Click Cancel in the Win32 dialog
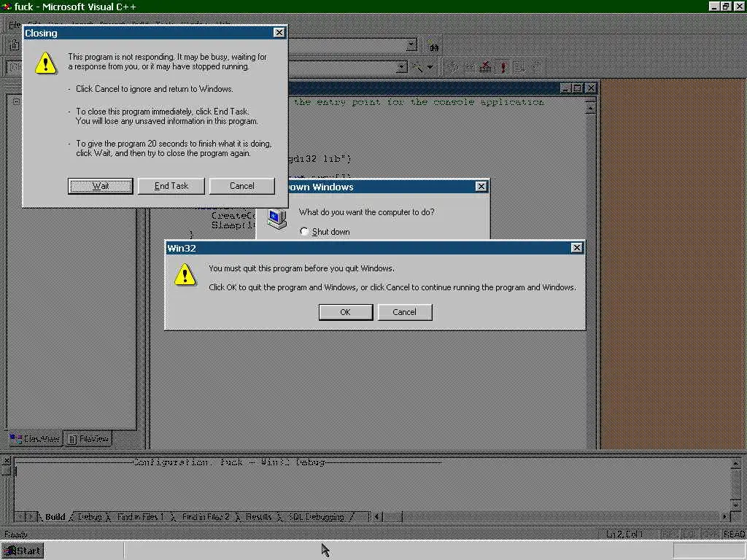 point(404,312)
